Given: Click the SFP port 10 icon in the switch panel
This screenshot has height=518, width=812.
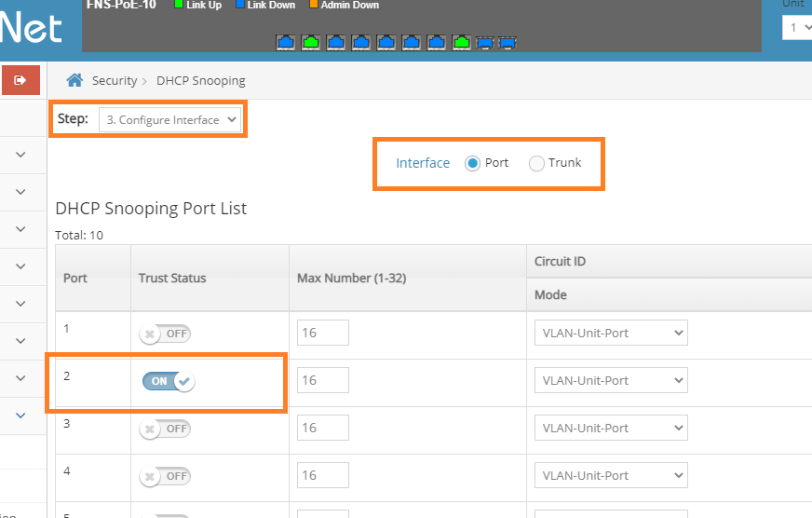Looking at the screenshot, I should tap(507, 43).
